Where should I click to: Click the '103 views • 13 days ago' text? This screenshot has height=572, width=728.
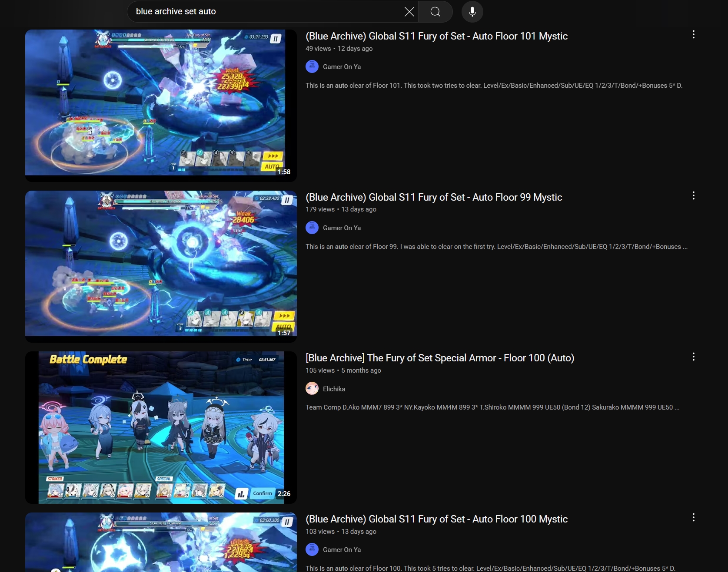coord(341,532)
